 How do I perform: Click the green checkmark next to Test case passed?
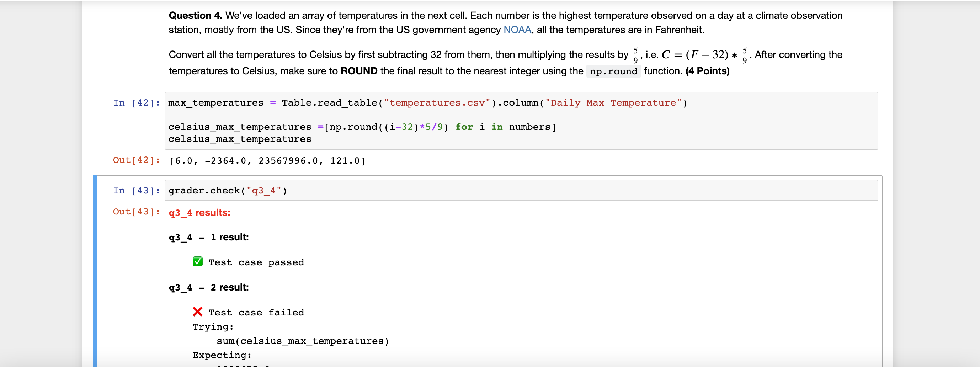pyautogui.click(x=197, y=262)
